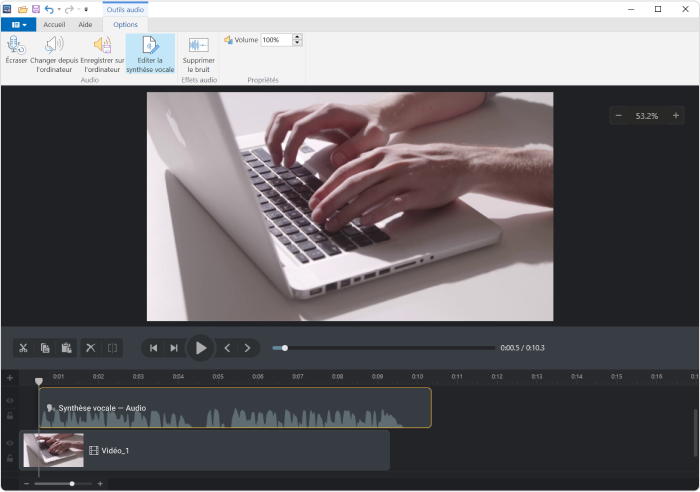Toggle visibility of the video track
The width and height of the screenshot is (700, 492).
pos(10,443)
